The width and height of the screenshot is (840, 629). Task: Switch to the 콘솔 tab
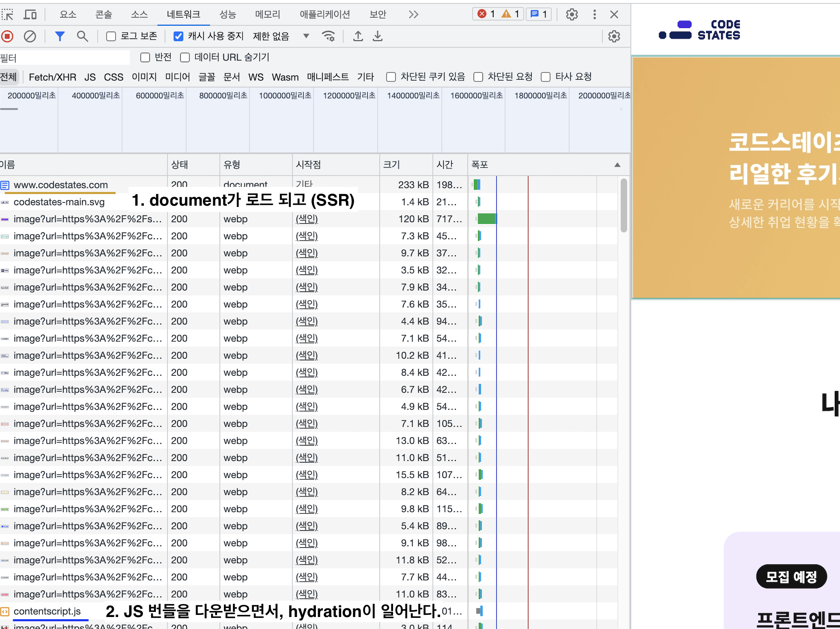pos(104,15)
